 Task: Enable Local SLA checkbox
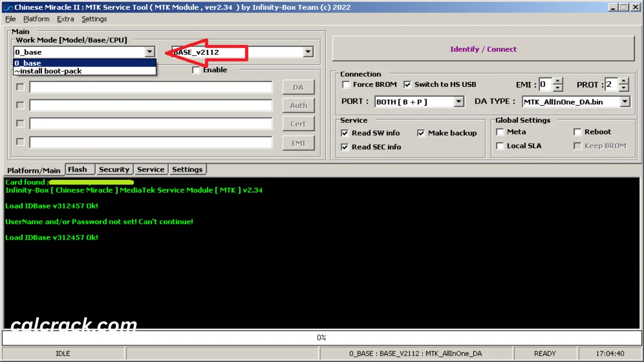(x=500, y=146)
